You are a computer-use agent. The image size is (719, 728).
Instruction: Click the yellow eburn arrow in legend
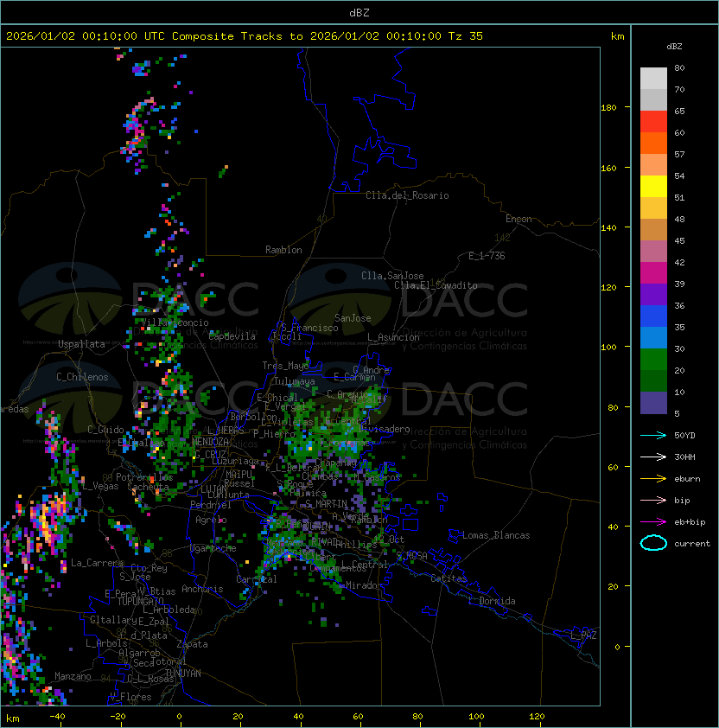click(653, 479)
